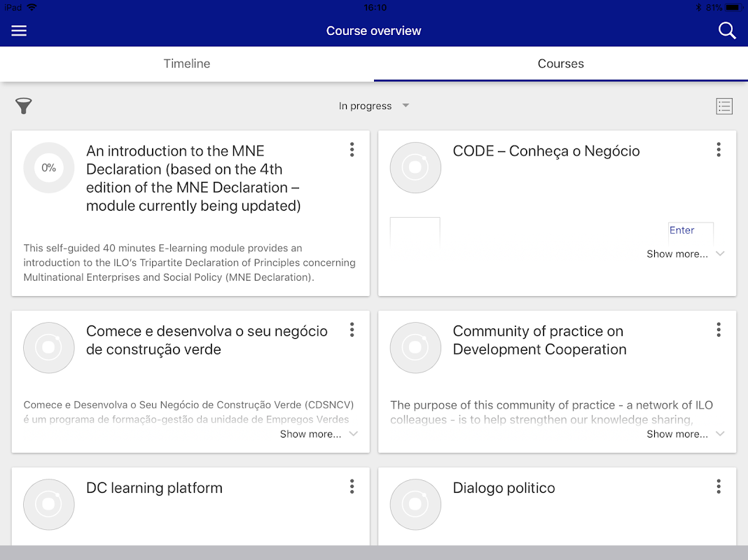
Task: Open options for Community of practice course
Action: click(719, 330)
